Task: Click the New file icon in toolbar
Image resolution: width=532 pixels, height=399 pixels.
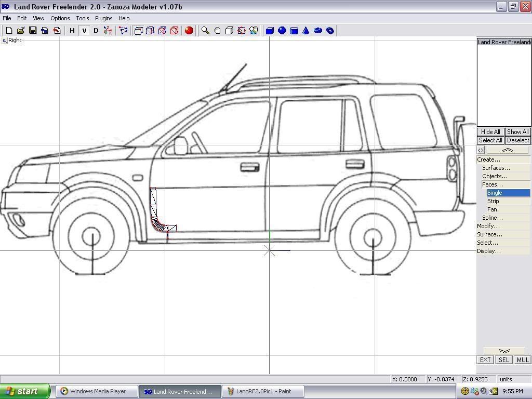Action: [x=9, y=31]
